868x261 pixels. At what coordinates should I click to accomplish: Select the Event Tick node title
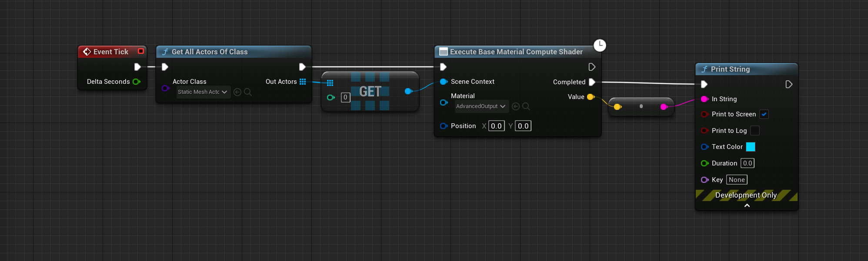point(111,52)
